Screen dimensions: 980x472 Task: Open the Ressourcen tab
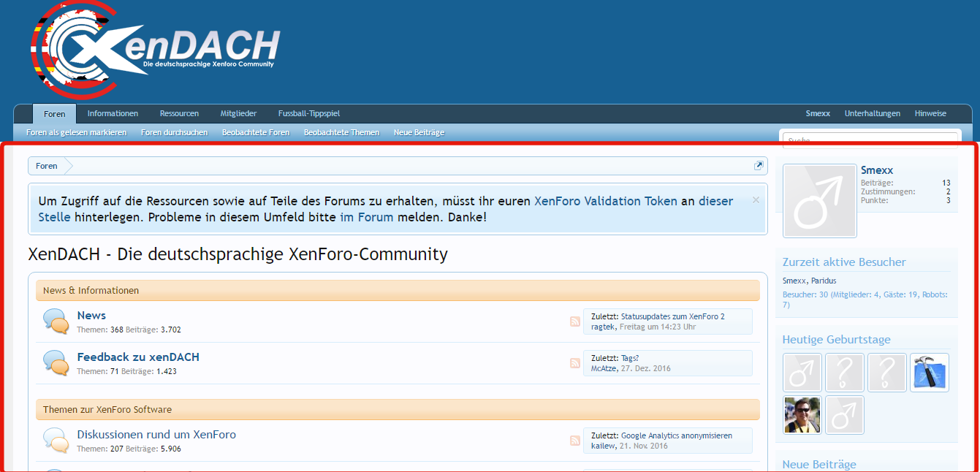179,113
